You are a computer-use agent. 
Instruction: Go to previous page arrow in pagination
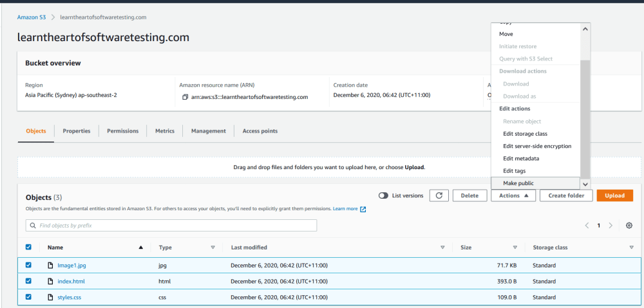click(587, 226)
